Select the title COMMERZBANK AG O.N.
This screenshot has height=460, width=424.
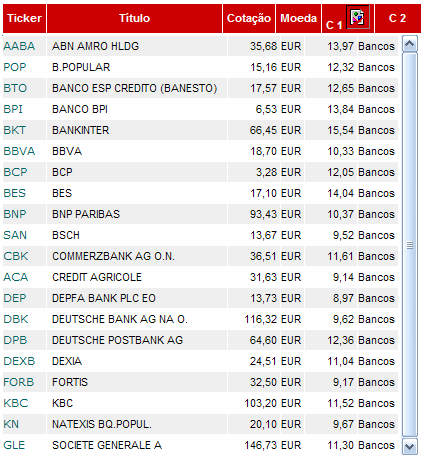pyautogui.click(x=113, y=256)
